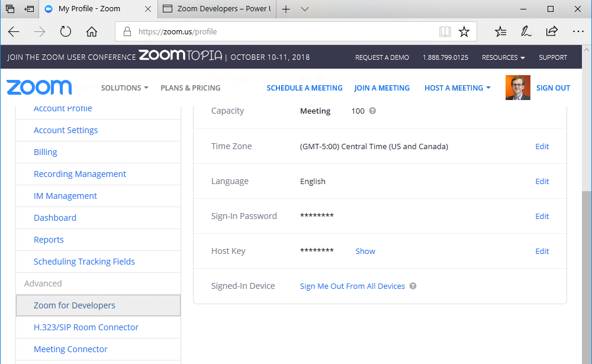Click the Capacity help question mark icon
Image resolution: width=592 pixels, height=364 pixels.
[372, 111]
